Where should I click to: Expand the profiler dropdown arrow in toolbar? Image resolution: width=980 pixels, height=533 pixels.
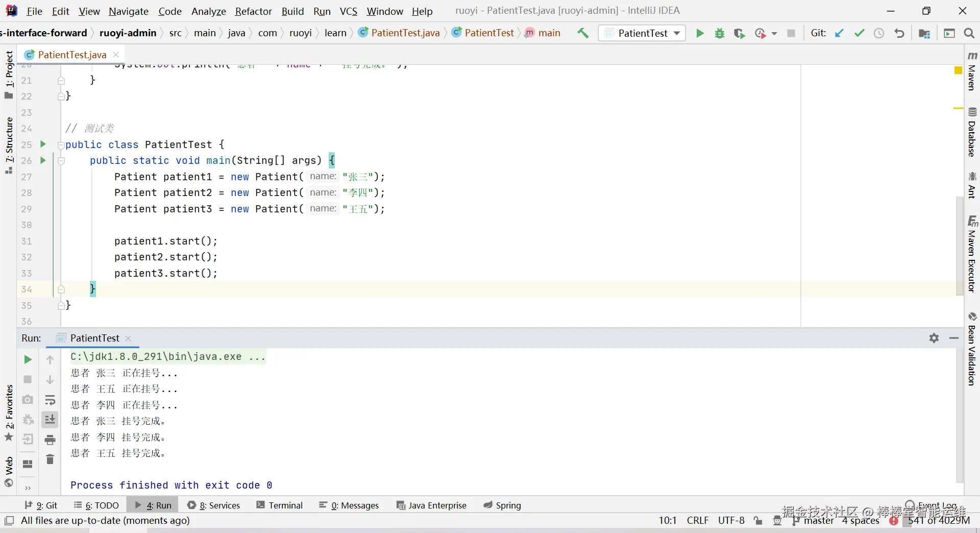[x=774, y=33]
